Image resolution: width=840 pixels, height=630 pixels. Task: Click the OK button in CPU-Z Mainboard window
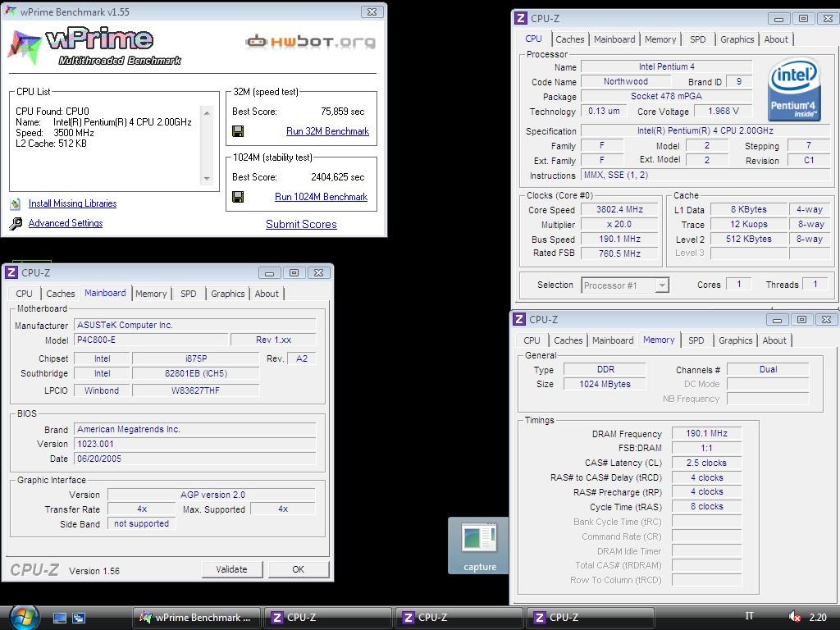tap(298, 569)
